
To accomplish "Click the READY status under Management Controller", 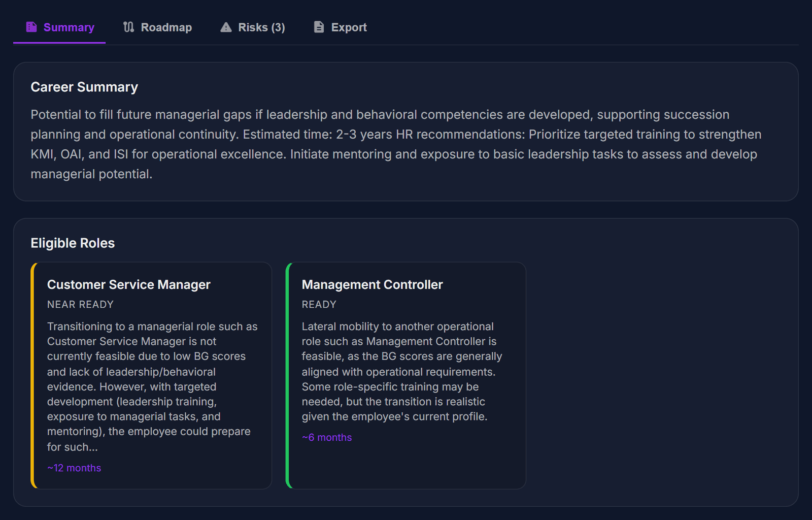I will coord(319,305).
